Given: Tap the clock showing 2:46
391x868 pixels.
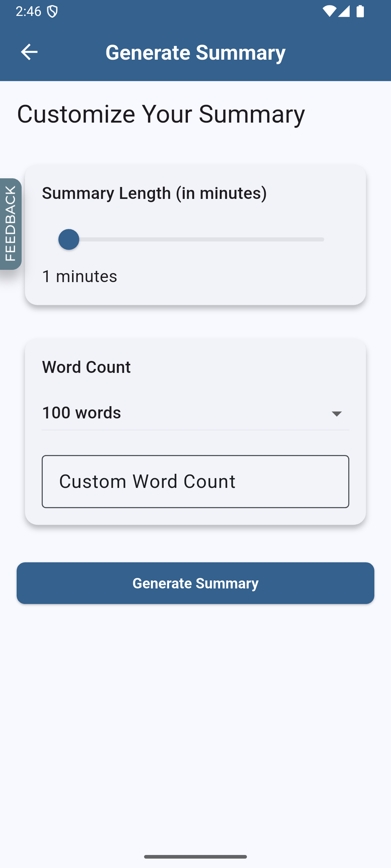Looking at the screenshot, I should tap(29, 12).
